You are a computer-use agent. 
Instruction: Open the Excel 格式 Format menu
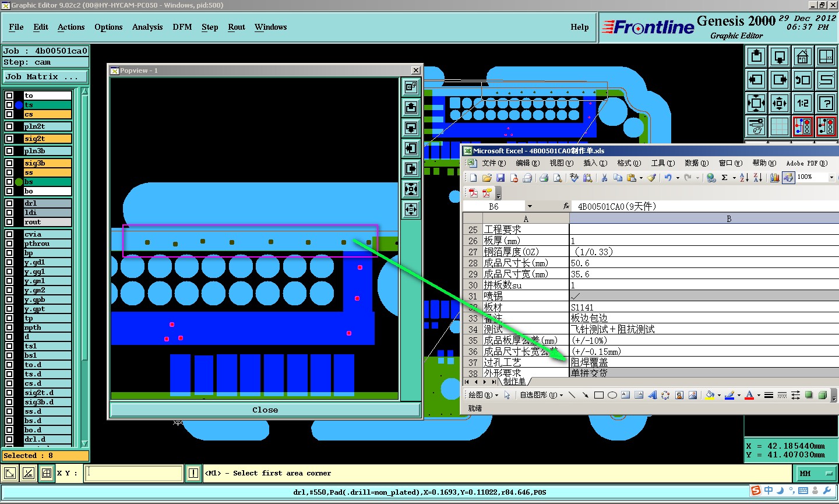[x=629, y=163]
